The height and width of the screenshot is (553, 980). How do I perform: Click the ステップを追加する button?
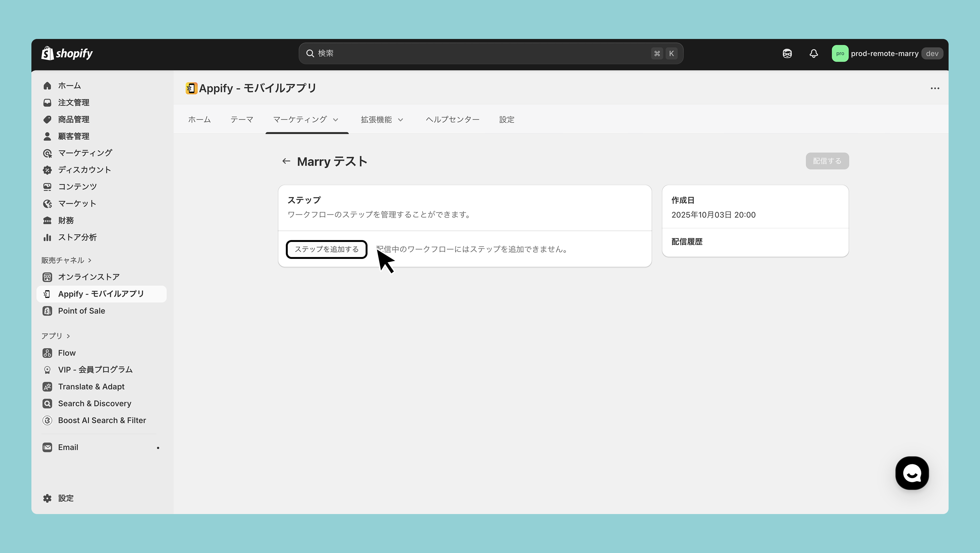click(x=326, y=249)
